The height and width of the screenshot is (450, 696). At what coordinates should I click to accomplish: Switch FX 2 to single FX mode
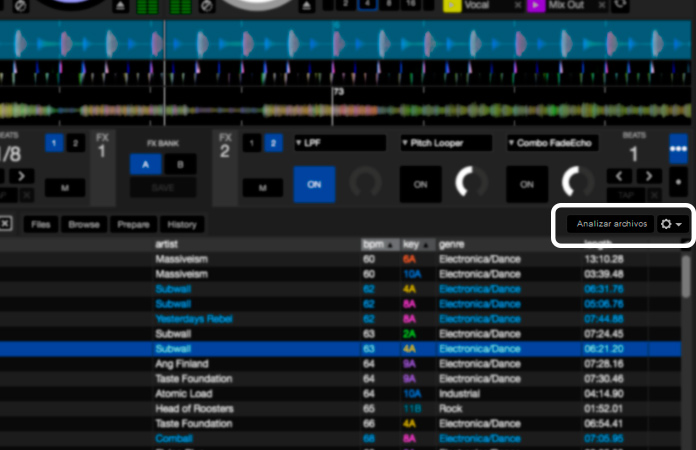(679, 182)
